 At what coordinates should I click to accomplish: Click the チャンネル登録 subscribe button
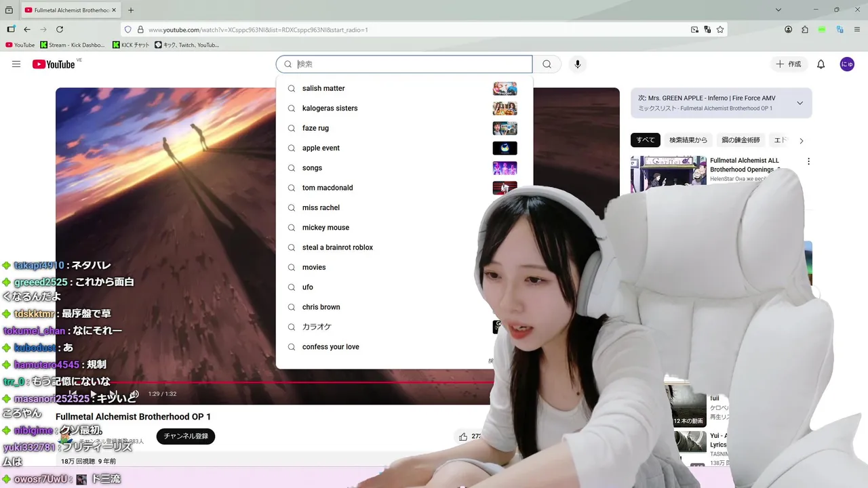[186, 436]
